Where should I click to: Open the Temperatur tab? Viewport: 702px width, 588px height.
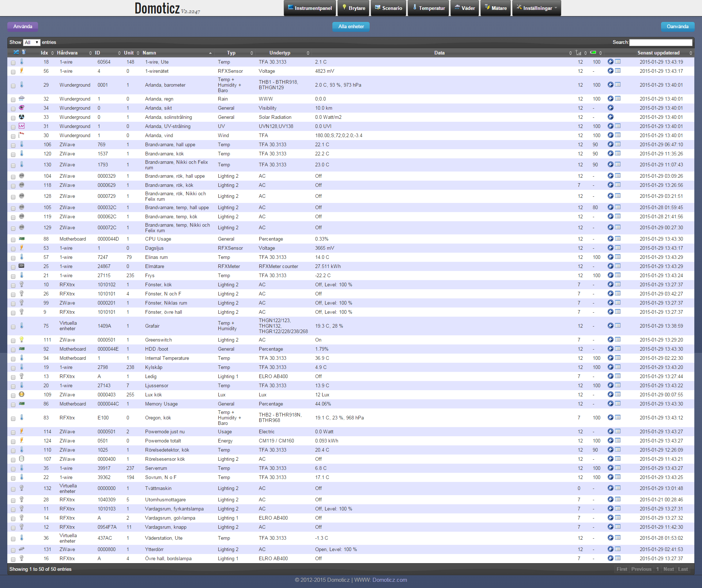click(429, 8)
